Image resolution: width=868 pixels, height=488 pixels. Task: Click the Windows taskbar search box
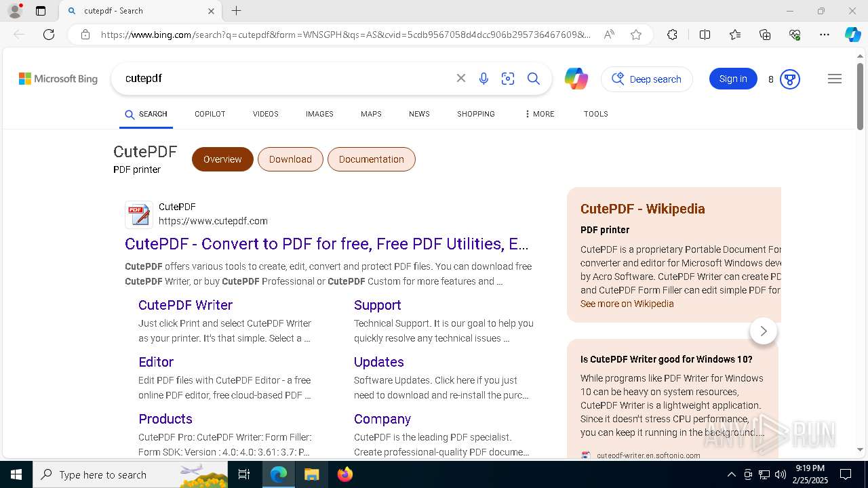pyautogui.click(x=130, y=474)
